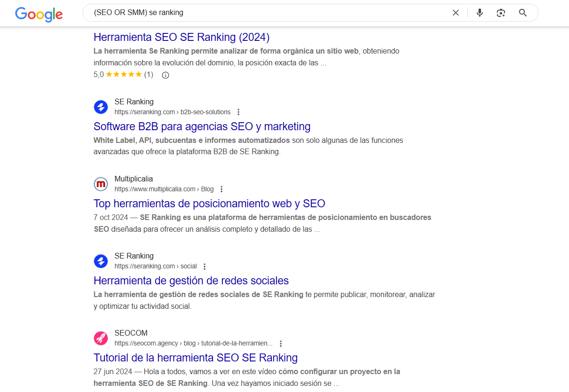This screenshot has width=569, height=392.
Task: Click the multiplicalia.com › Blog URL
Action: coord(164,189)
